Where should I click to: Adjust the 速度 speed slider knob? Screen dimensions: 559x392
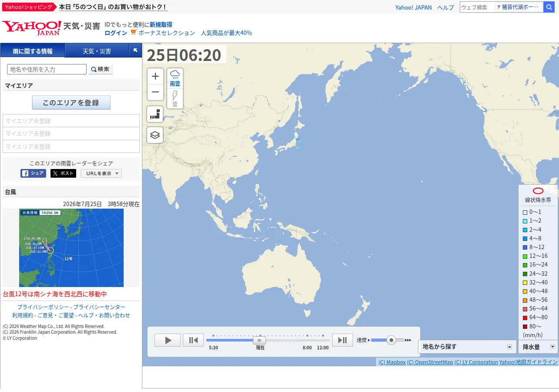(x=391, y=340)
